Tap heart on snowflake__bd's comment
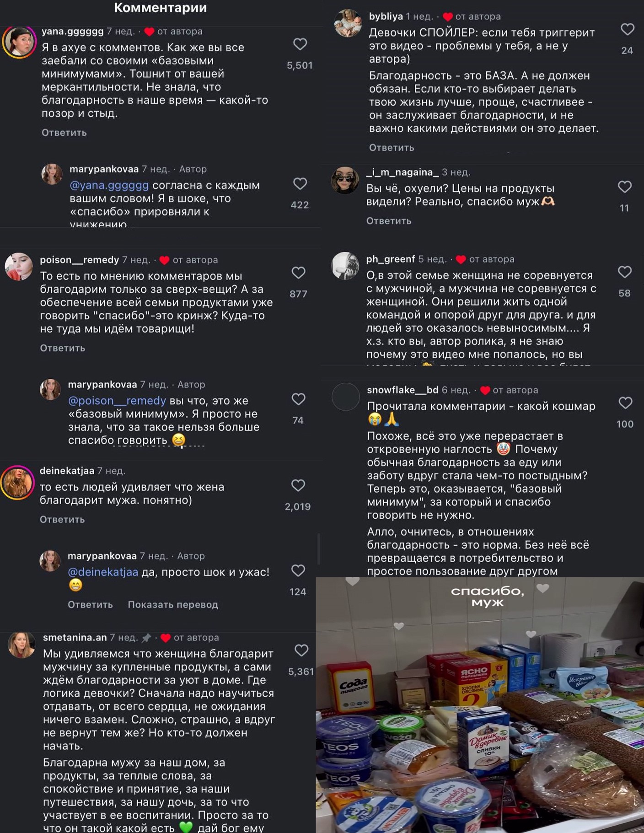This screenshot has width=644, height=833. point(625,403)
